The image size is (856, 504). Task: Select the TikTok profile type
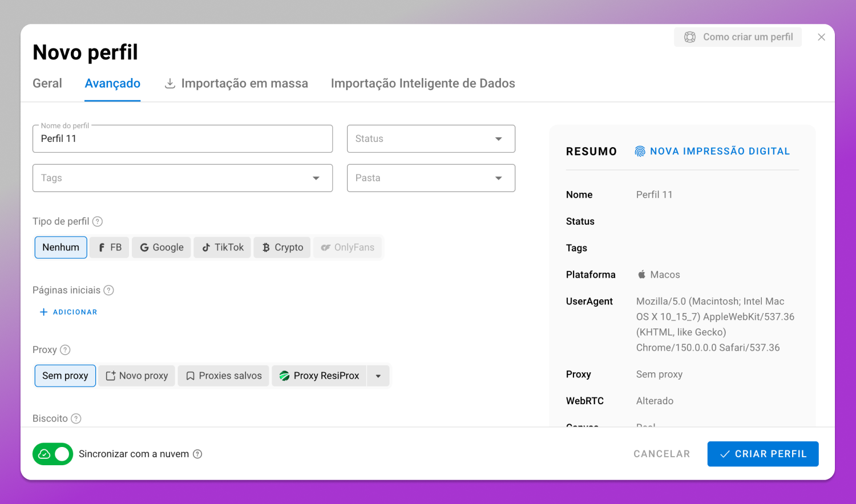click(x=223, y=247)
